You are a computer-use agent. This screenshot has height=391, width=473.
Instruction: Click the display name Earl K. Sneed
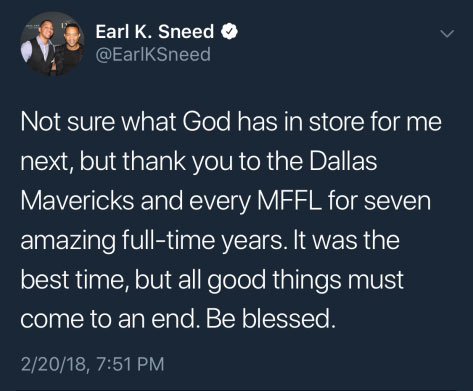click(155, 32)
